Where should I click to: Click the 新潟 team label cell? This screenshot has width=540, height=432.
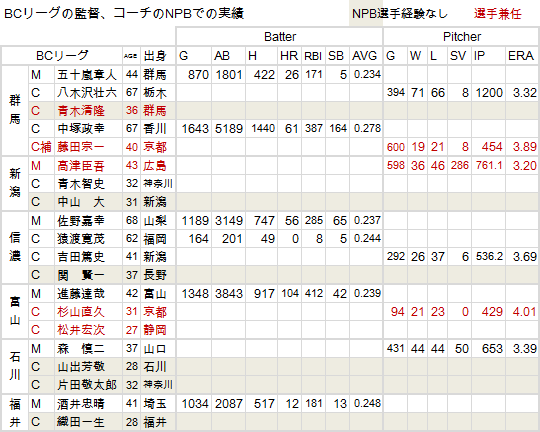(15, 184)
